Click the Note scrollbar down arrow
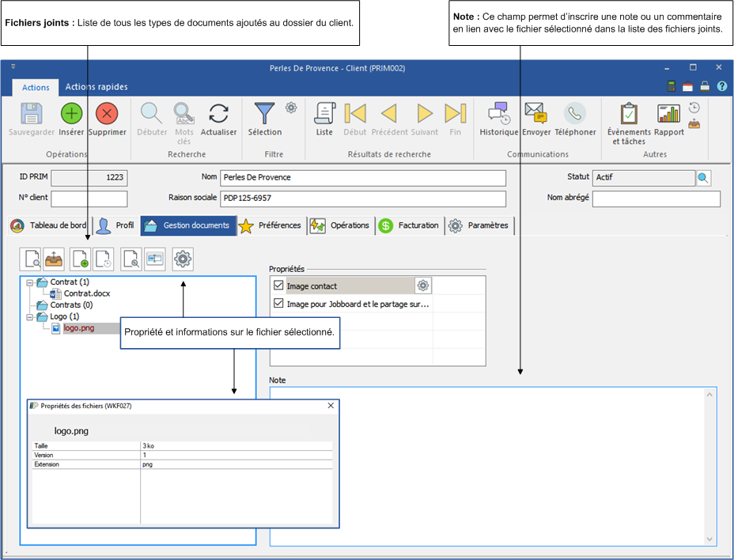This screenshot has width=734, height=560. tap(709, 539)
